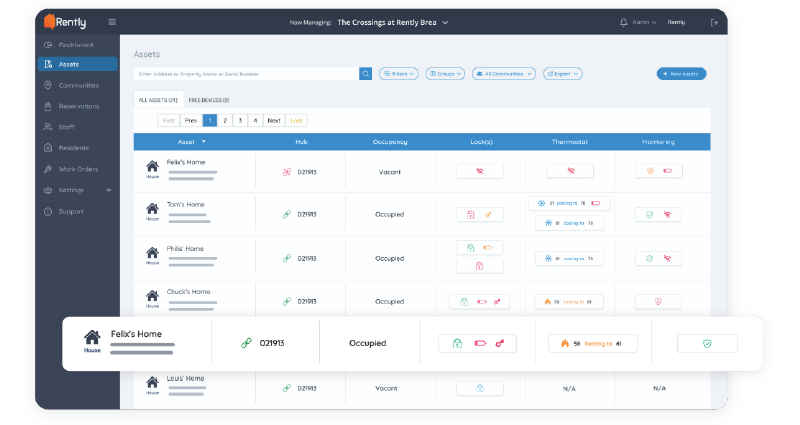800x425 pixels.
Task: Click the notification bell icon
Action: click(624, 22)
